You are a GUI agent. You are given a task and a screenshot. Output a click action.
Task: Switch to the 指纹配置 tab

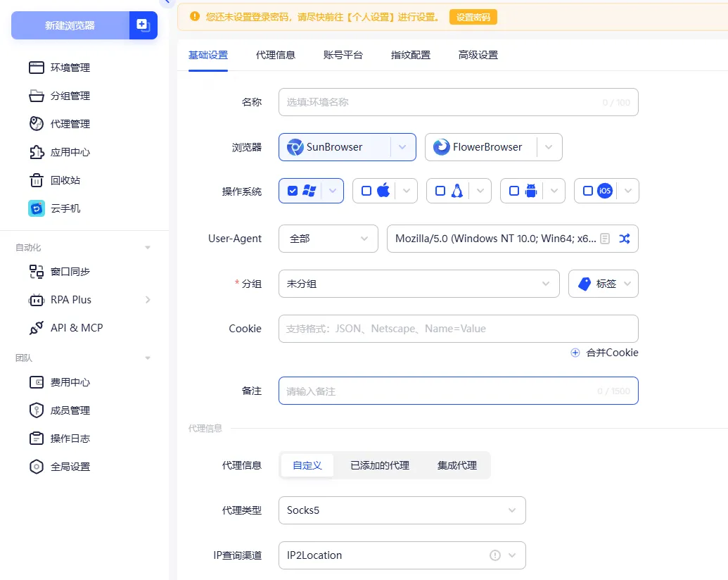(411, 54)
